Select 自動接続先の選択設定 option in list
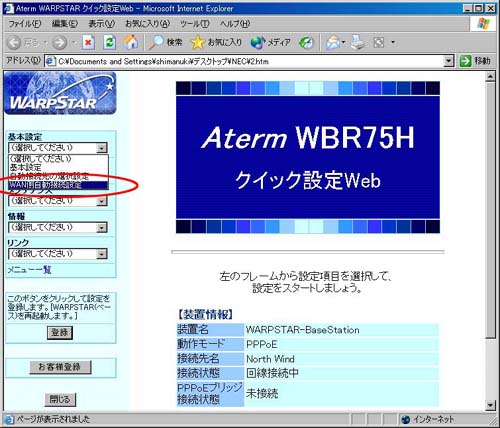 (x=58, y=176)
